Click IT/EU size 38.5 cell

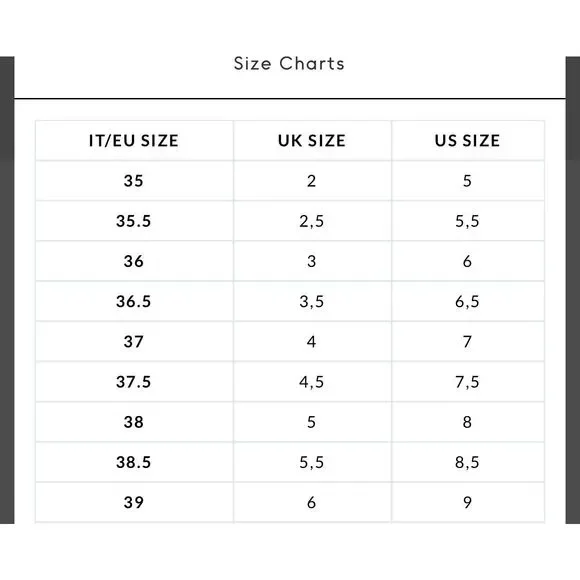click(x=134, y=462)
